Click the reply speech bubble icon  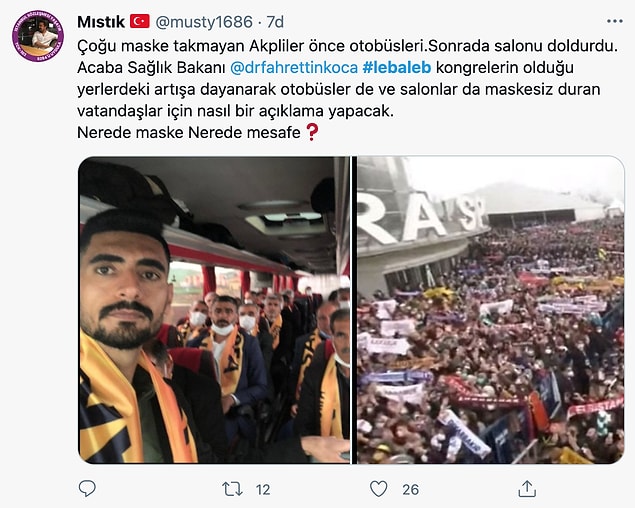point(87,489)
